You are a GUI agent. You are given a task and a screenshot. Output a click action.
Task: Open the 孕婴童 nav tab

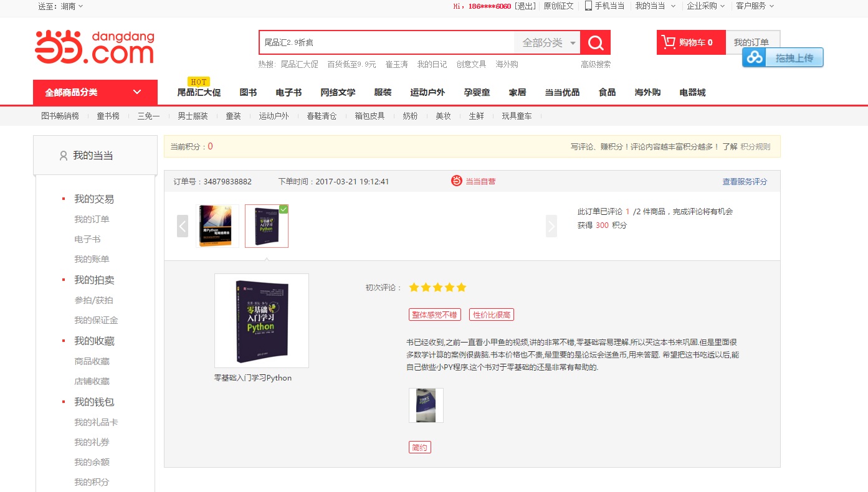[477, 92]
